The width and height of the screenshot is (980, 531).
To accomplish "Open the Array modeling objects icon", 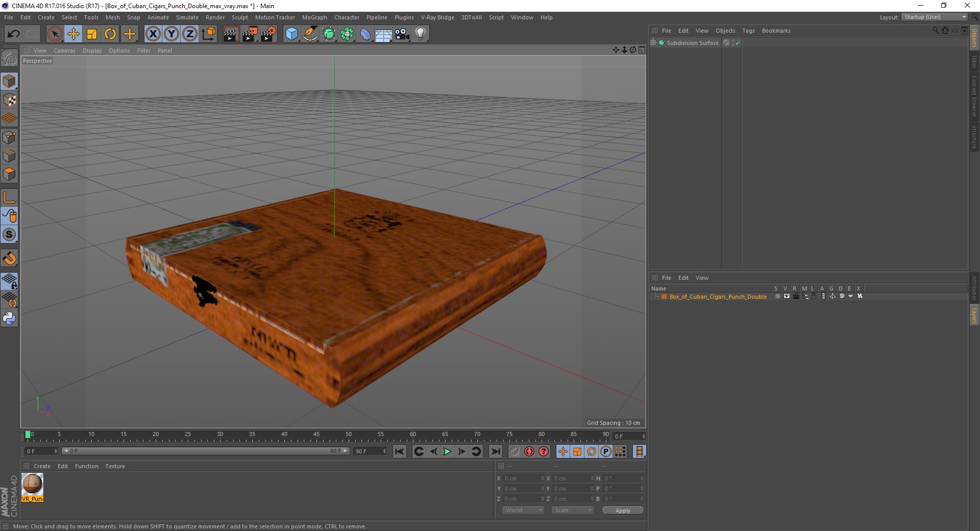I will pos(347,34).
